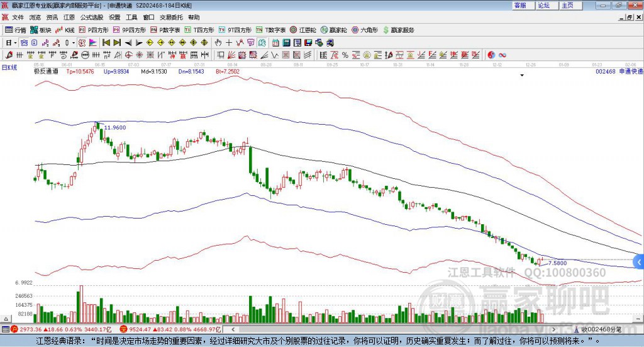
Task: Click the up triangle button by volume pane
Action: coord(6,319)
